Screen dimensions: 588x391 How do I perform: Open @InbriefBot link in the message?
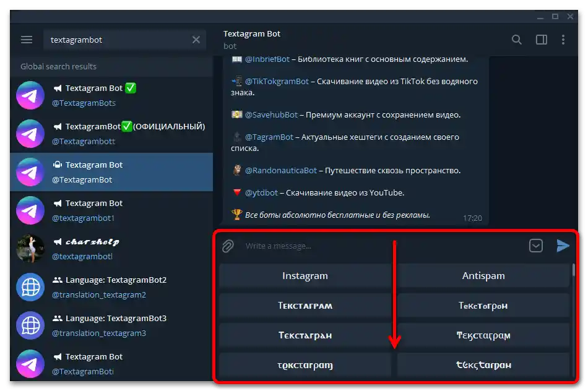coord(267,59)
